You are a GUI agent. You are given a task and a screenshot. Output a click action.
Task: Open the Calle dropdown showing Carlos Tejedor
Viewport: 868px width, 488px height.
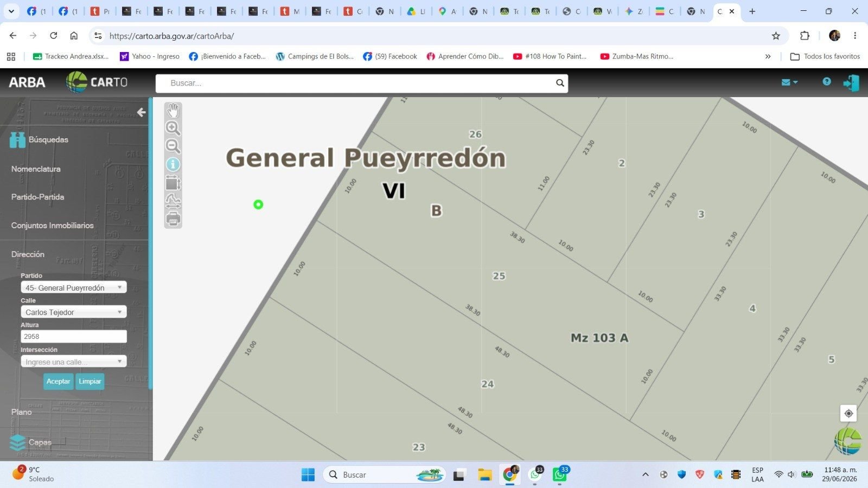pyautogui.click(x=74, y=312)
